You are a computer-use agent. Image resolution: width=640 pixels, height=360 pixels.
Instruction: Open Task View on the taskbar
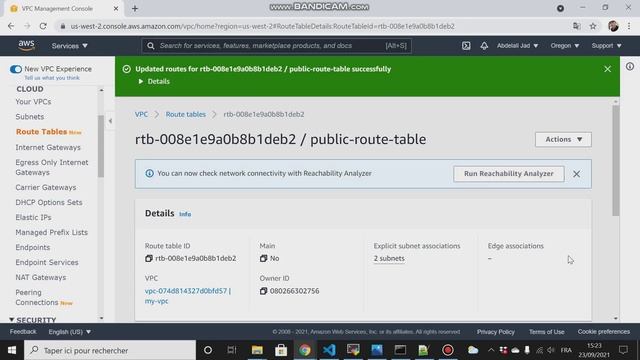tap(232, 350)
